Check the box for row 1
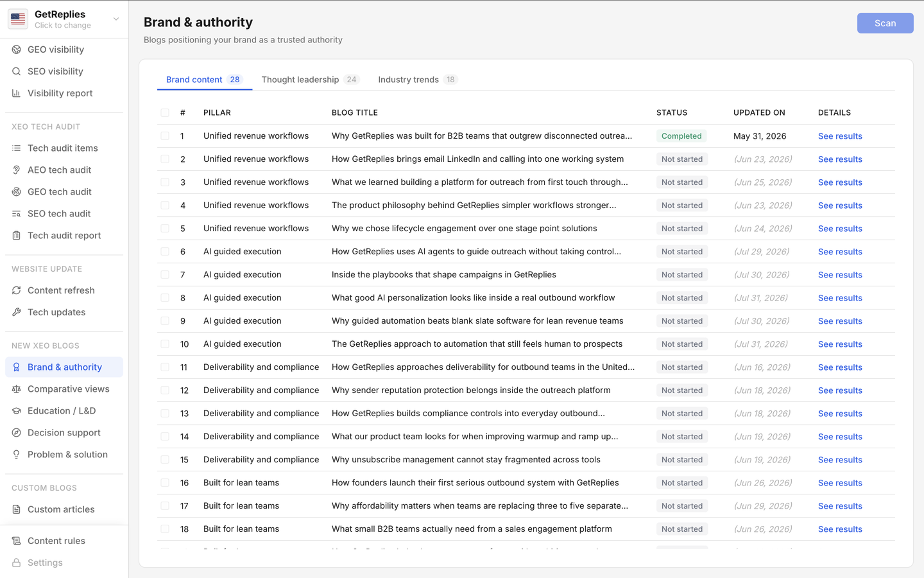924x578 pixels. (x=165, y=136)
